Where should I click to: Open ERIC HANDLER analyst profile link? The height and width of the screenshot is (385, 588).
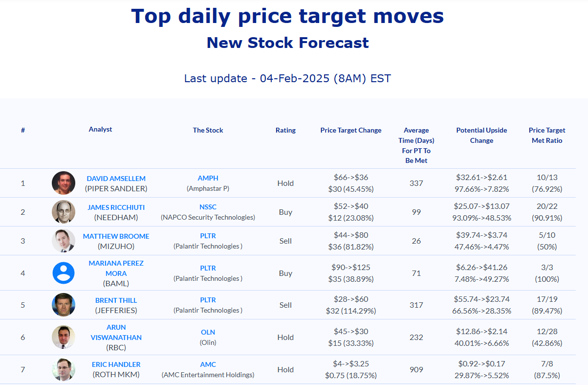[x=116, y=364]
